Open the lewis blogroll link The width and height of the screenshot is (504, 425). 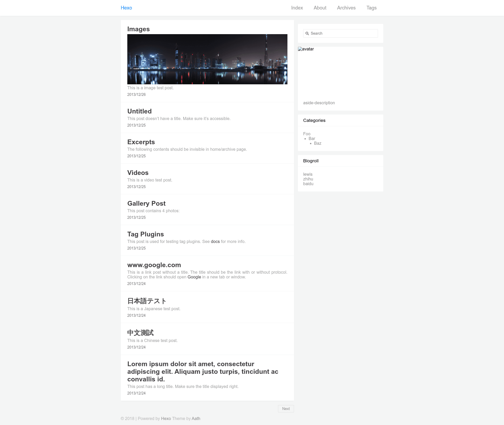(308, 174)
